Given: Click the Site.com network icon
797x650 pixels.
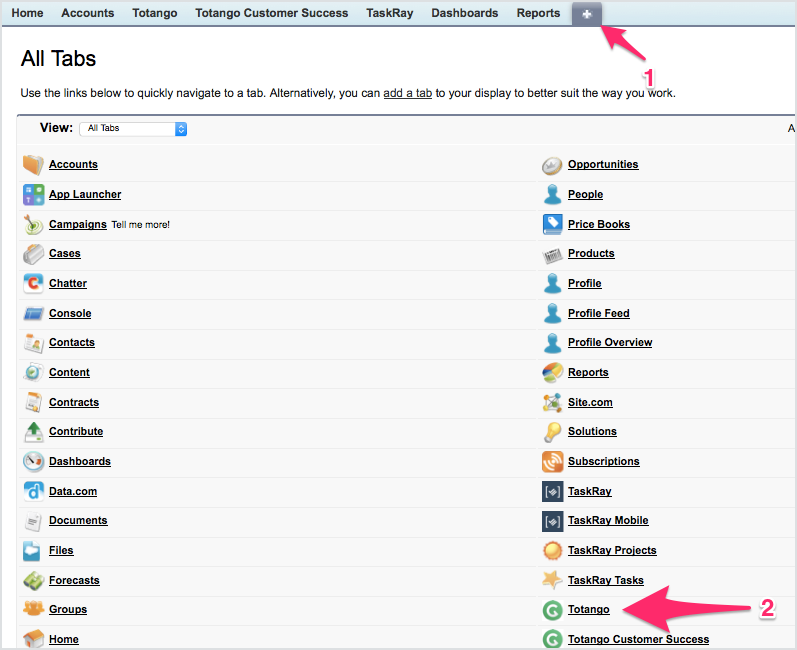Looking at the screenshot, I should (552, 403).
